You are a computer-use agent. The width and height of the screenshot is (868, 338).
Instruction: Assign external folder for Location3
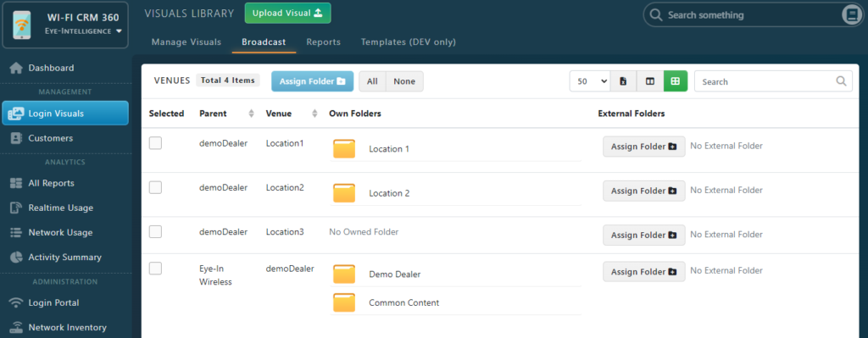pyautogui.click(x=644, y=235)
